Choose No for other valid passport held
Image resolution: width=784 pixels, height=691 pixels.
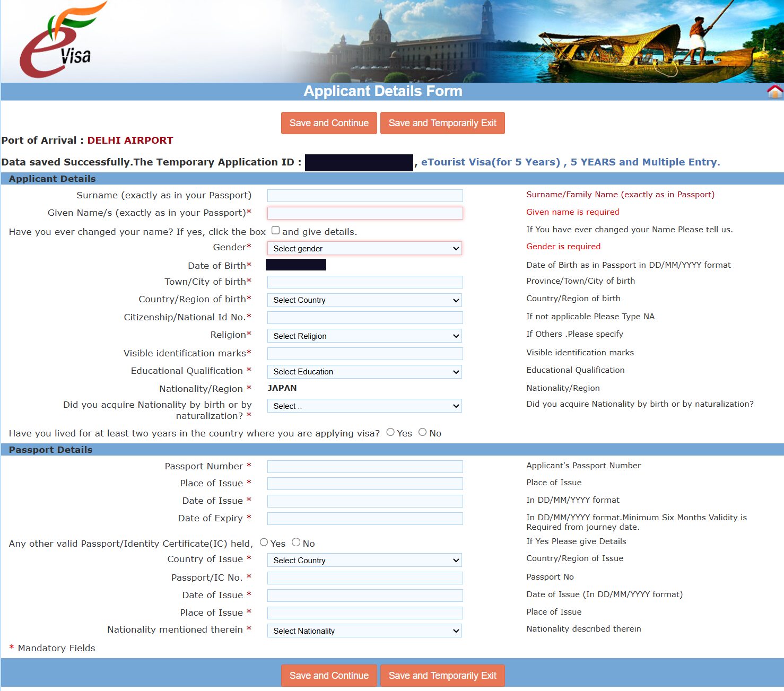pos(296,542)
